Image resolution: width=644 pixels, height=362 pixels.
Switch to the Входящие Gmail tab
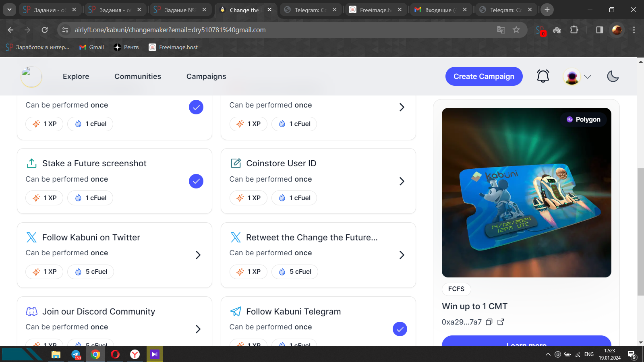pos(441,10)
